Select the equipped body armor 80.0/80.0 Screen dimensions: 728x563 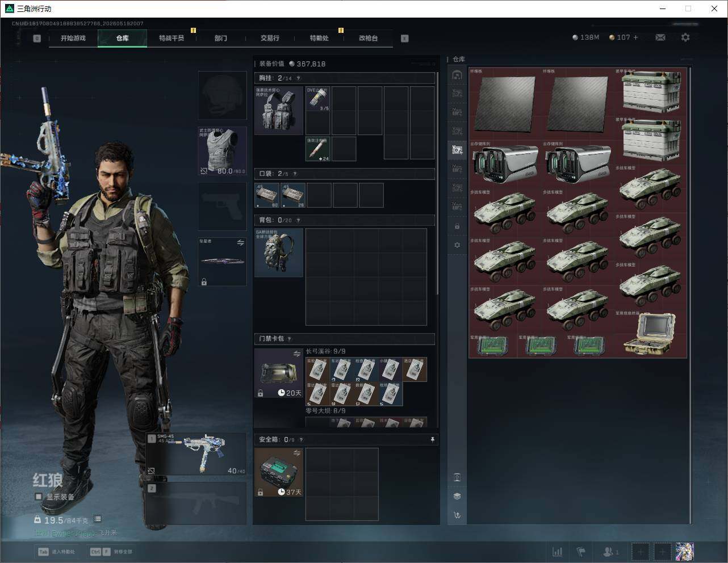(x=223, y=151)
